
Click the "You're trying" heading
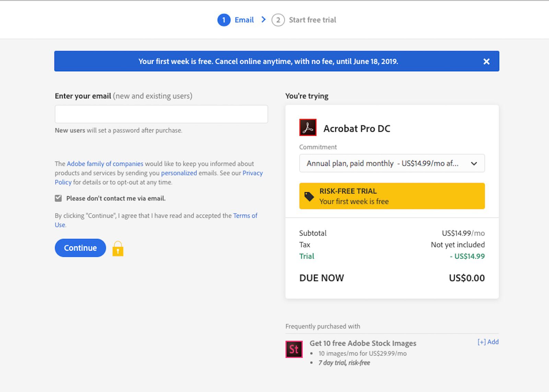(x=307, y=96)
